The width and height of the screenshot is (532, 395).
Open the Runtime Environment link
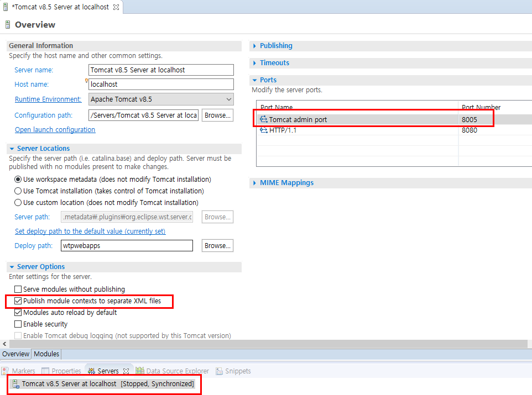click(x=48, y=99)
